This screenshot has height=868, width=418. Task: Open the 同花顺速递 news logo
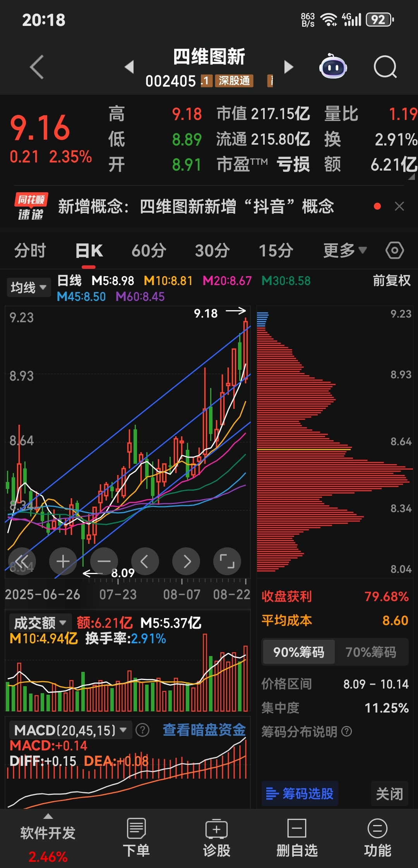tap(31, 206)
